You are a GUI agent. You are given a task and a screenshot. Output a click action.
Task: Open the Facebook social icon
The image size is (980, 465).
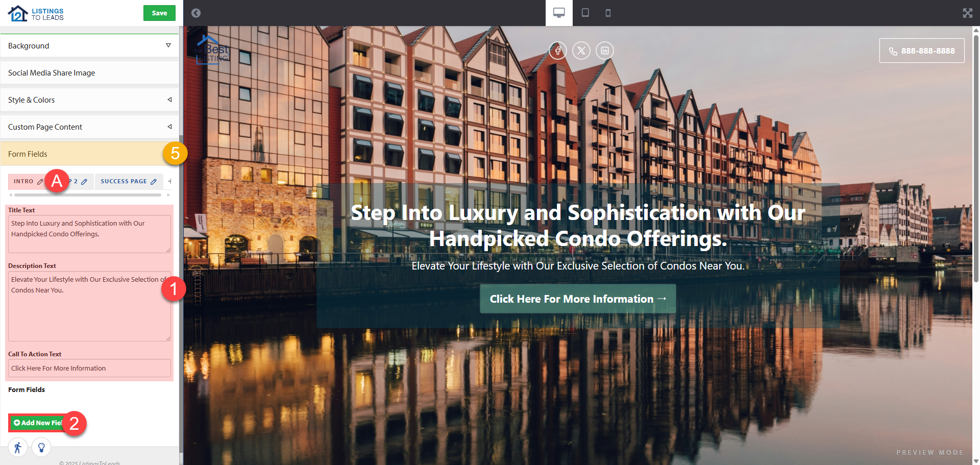click(558, 51)
